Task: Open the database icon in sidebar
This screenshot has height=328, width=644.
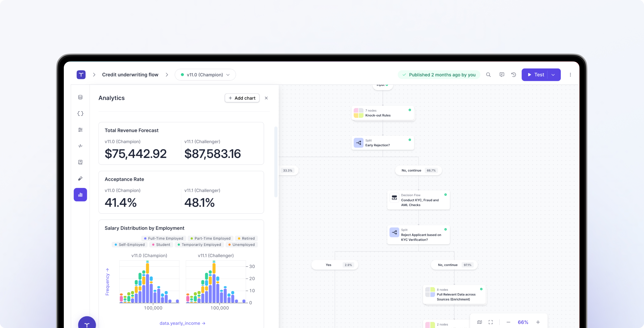Action: pos(80,97)
